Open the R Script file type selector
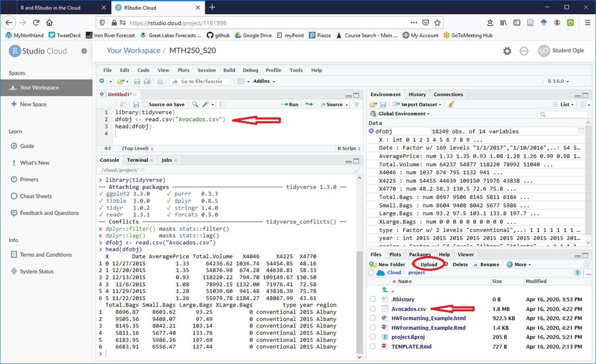Viewport: 596px width, 364px height. pos(349,148)
